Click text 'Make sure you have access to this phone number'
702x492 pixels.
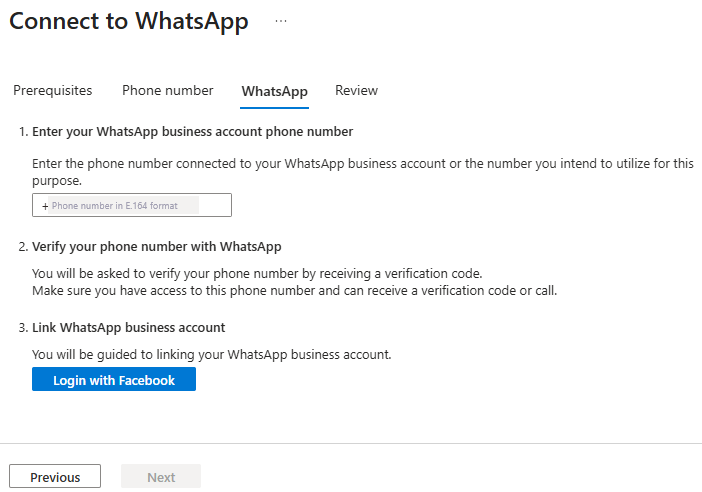click(x=173, y=291)
